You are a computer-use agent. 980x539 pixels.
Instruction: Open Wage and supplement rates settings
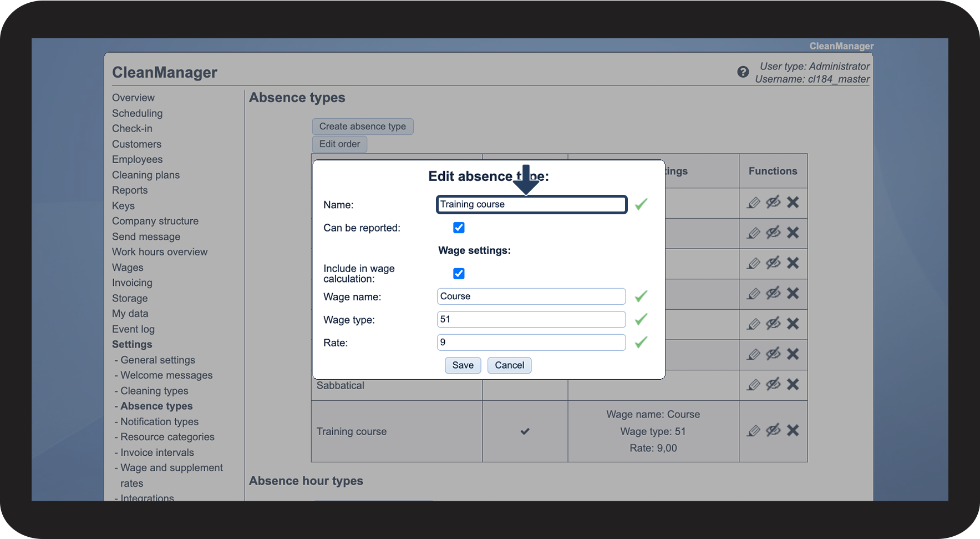pyautogui.click(x=171, y=468)
